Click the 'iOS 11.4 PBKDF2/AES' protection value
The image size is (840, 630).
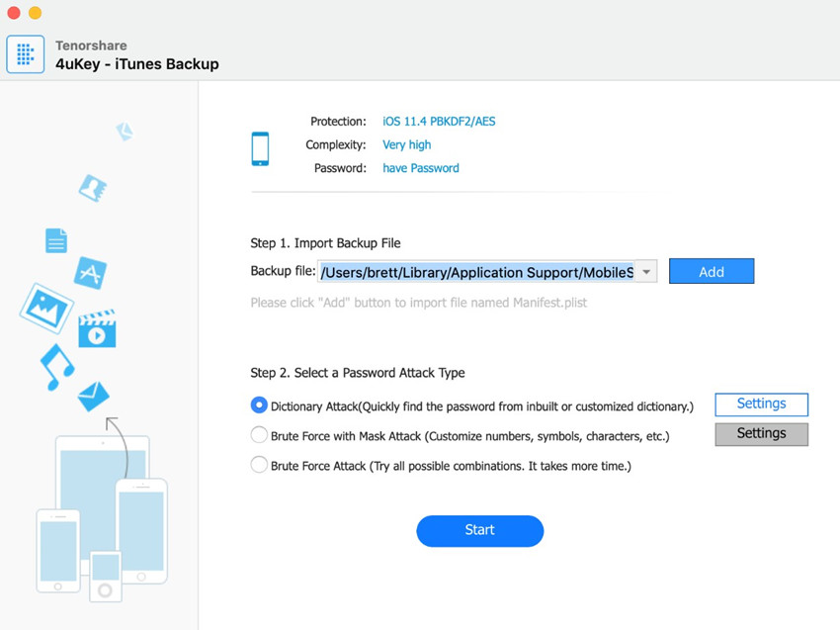pos(439,122)
